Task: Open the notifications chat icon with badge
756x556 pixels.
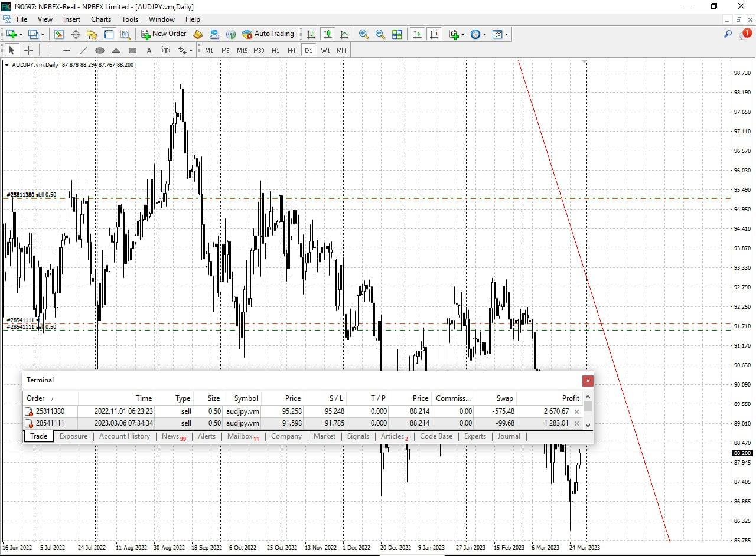Action: pyautogui.click(x=745, y=34)
